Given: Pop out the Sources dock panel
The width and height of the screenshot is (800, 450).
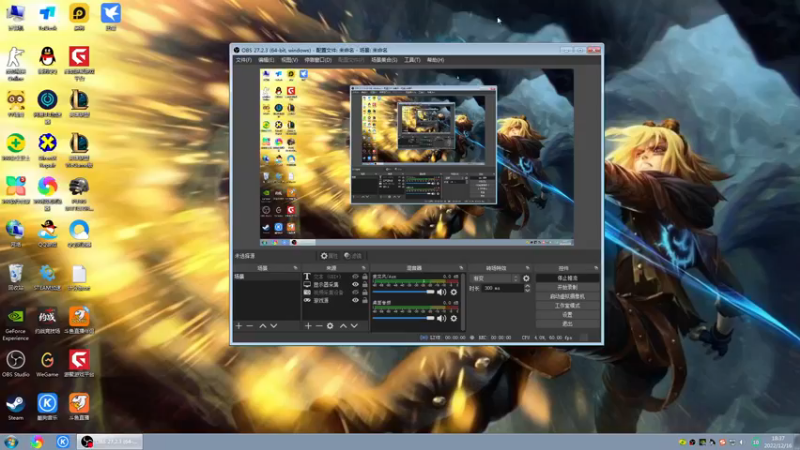Looking at the screenshot, I should pyautogui.click(x=364, y=268).
